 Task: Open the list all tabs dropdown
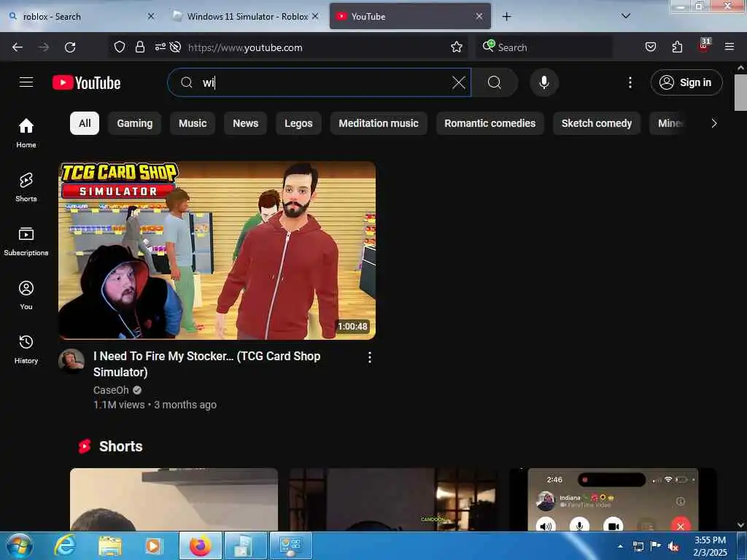(x=626, y=16)
